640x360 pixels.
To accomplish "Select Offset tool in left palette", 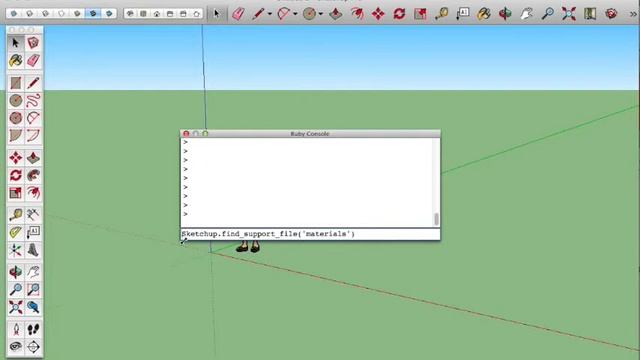I will pos(33,193).
